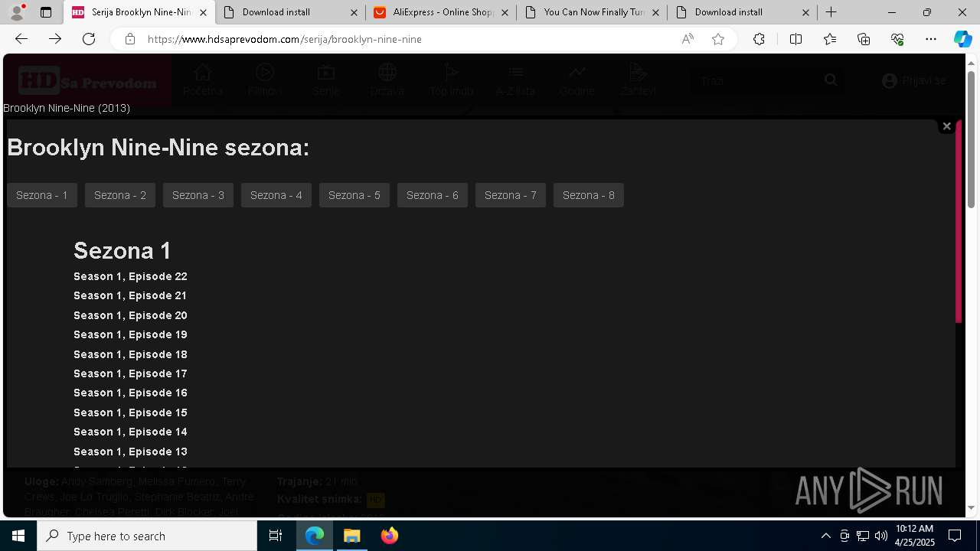Select Sezona - 8 button
This screenshot has height=551, width=980.
589,195
